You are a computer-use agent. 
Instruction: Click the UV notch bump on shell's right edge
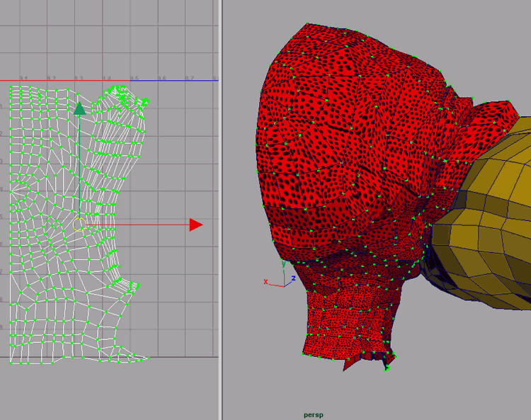click(130, 285)
